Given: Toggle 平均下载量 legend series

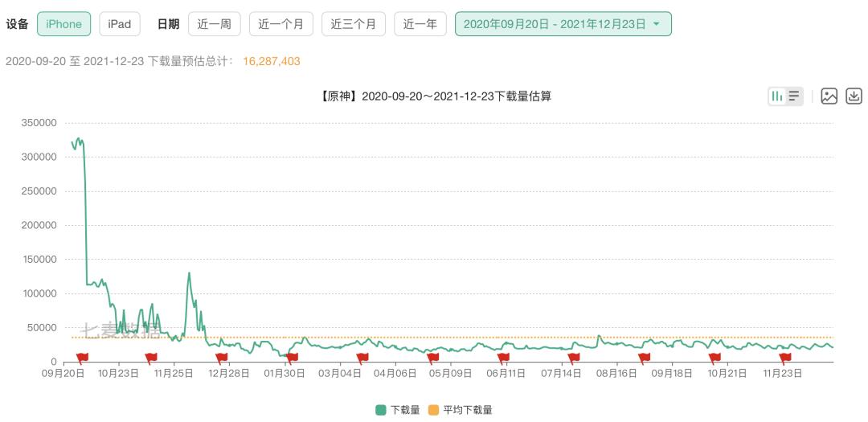Looking at the screenshot, I should 461,410.
